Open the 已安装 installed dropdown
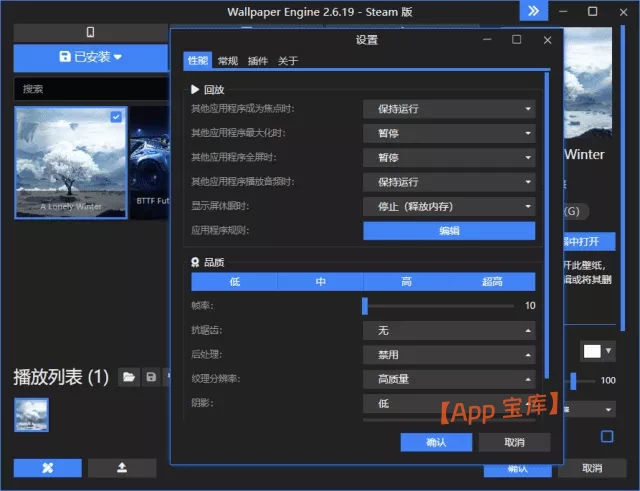 (91, 57)
